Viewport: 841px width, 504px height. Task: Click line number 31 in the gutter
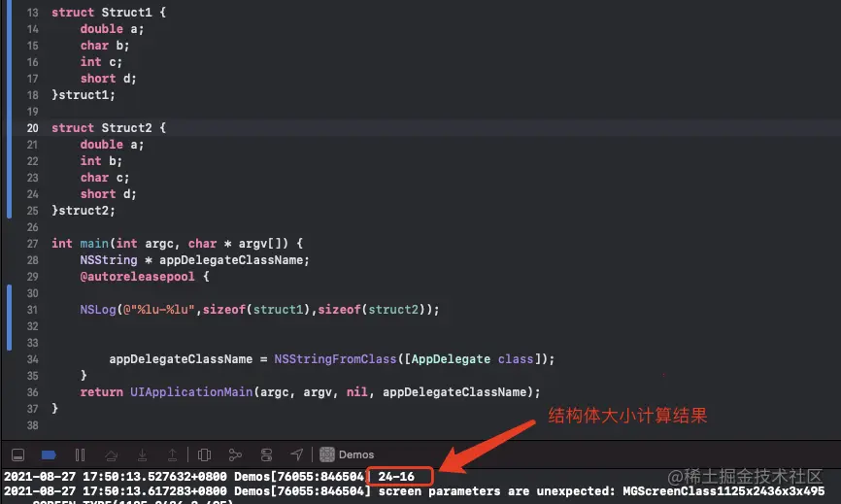(33, 310)
